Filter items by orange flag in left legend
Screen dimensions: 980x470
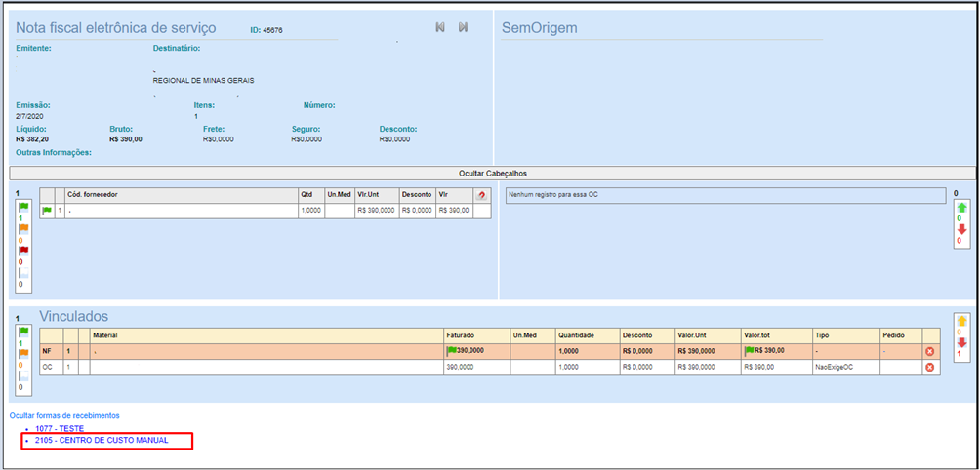(x=22, y=228)
